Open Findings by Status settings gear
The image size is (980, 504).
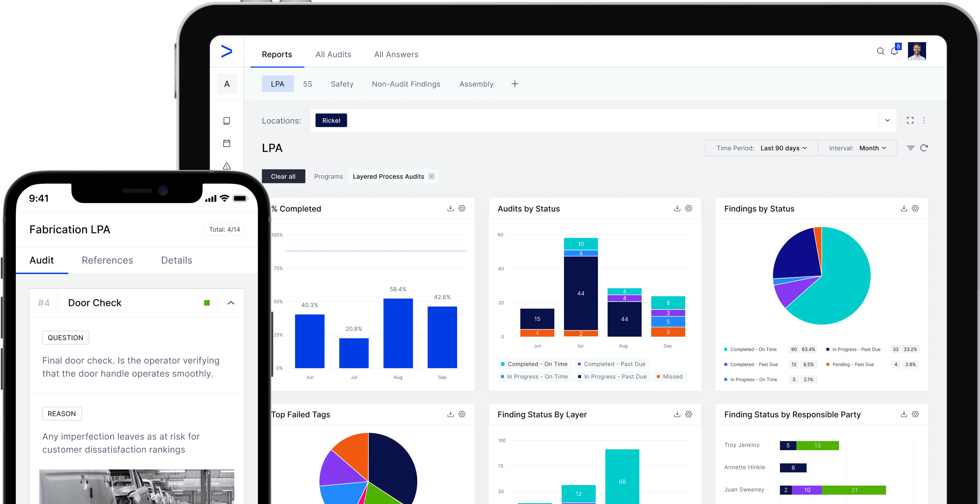click(916, 208)
